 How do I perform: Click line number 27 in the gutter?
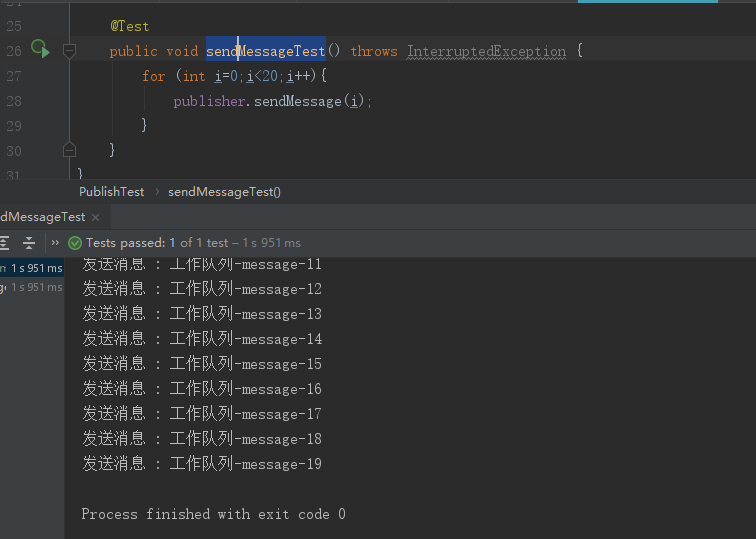point(14,76)
